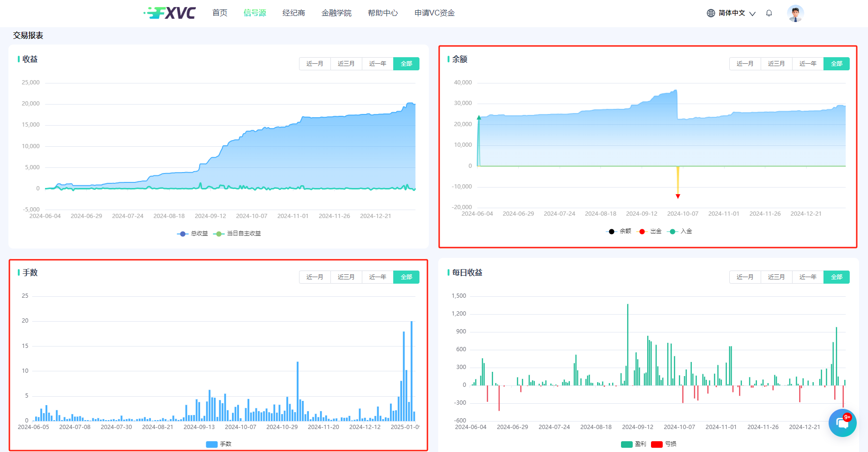Open 申请VC资金 in navigation
The width and height of the screenshot is (868, 452).
pyautogui.click(x=434, y=13)
